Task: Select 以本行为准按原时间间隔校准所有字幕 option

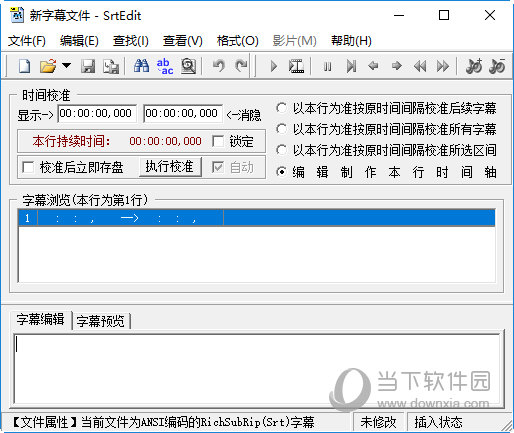Action: (281, 129)
